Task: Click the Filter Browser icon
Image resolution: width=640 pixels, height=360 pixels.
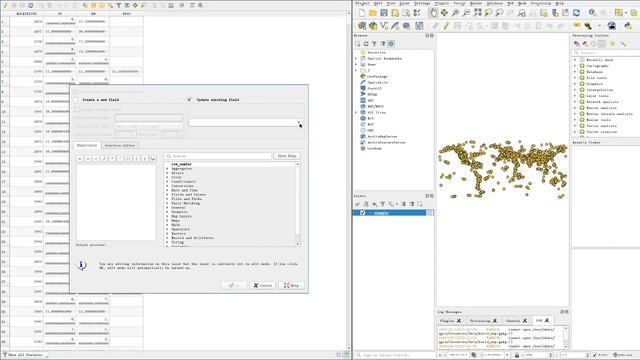Action: coord(374,44)
